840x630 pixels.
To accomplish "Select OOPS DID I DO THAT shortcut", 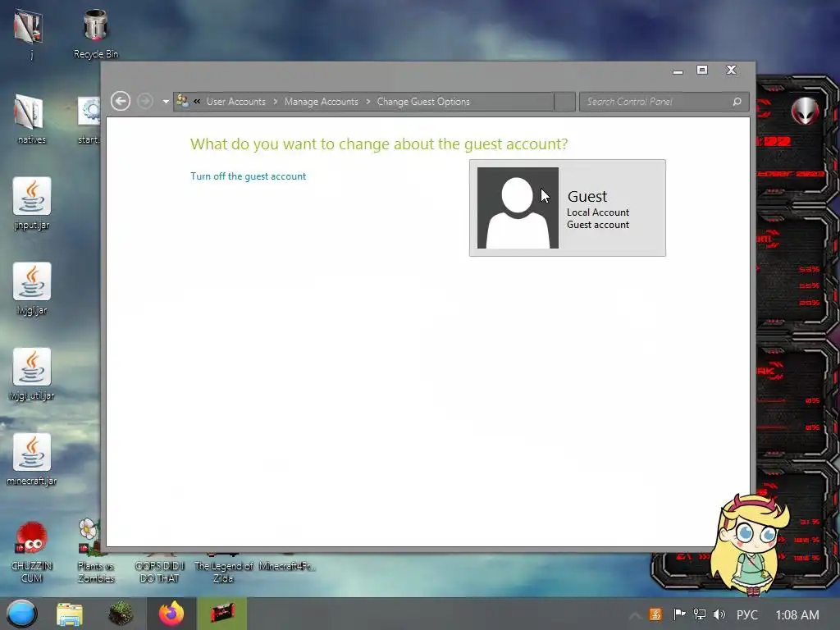I will coord(159,569).
